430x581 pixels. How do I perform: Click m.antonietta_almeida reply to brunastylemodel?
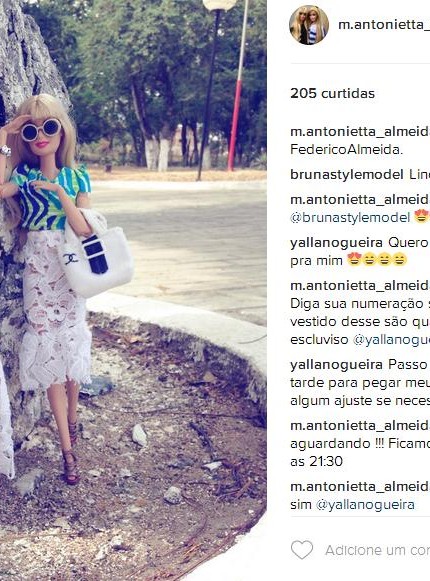tap(360, 200)
